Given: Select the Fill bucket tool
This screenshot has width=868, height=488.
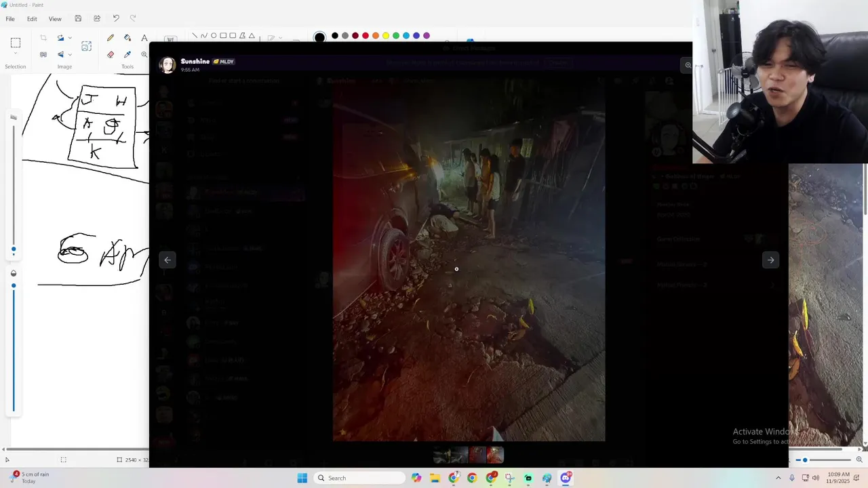Looking at the screenshot, I should (x=127, y=38).
